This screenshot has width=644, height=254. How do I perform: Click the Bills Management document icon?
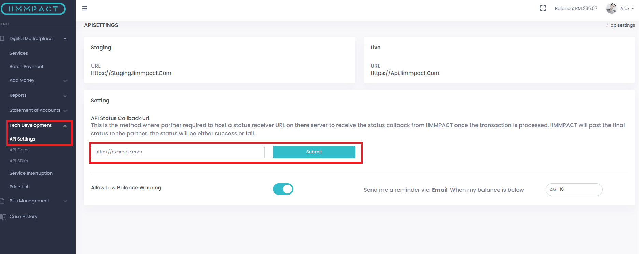(x=2, y=201)
